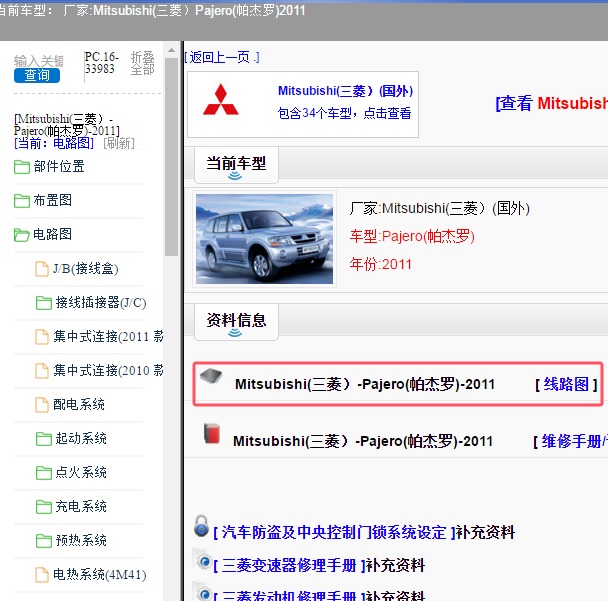The width and height of the screenshot is (608, 601).
Task: Click the Pajero car thumbnail image
Action: (x=264, y=239)
